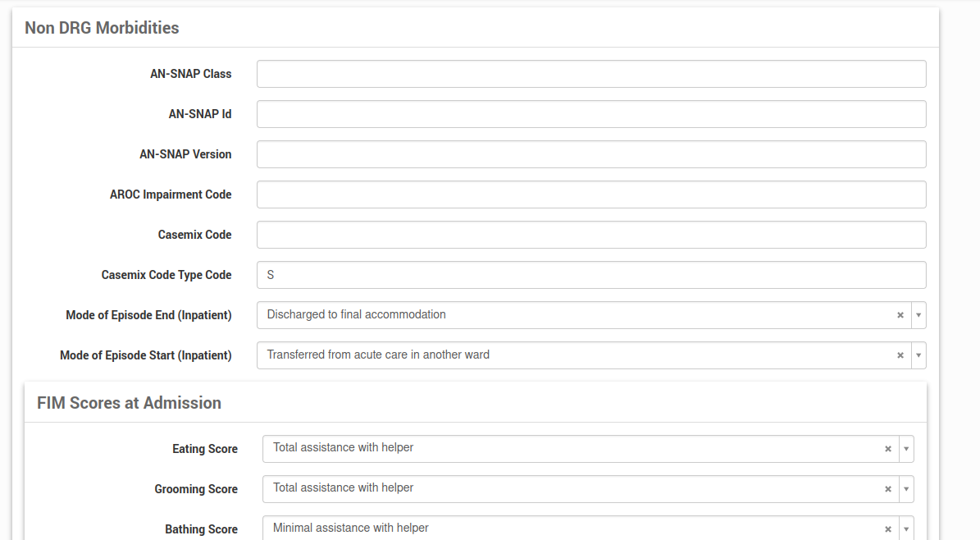Viewport: 980px width, 540px height.
Task: Expand the Bathing Score dropdown arrow
Action: pyautogui.click(x=906, y=529)
